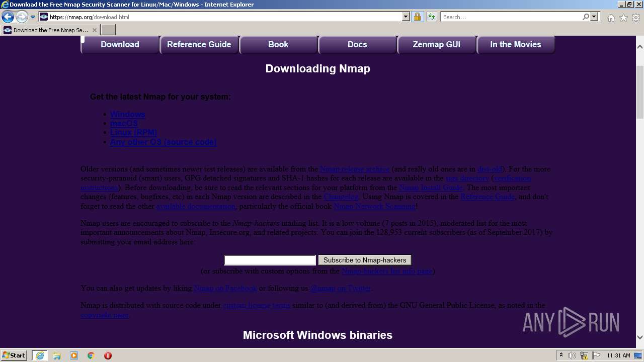Click the Action Center flag tray icon
This screenshot has width=644, height=362.
pyautogui.click(x=596, y=355)
